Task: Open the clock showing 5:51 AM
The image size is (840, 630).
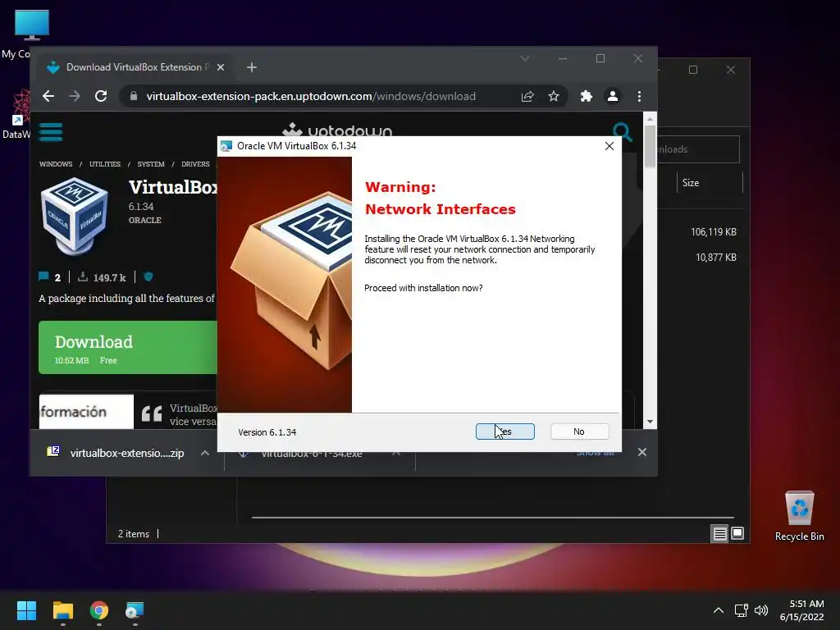Action: [802, 610]
